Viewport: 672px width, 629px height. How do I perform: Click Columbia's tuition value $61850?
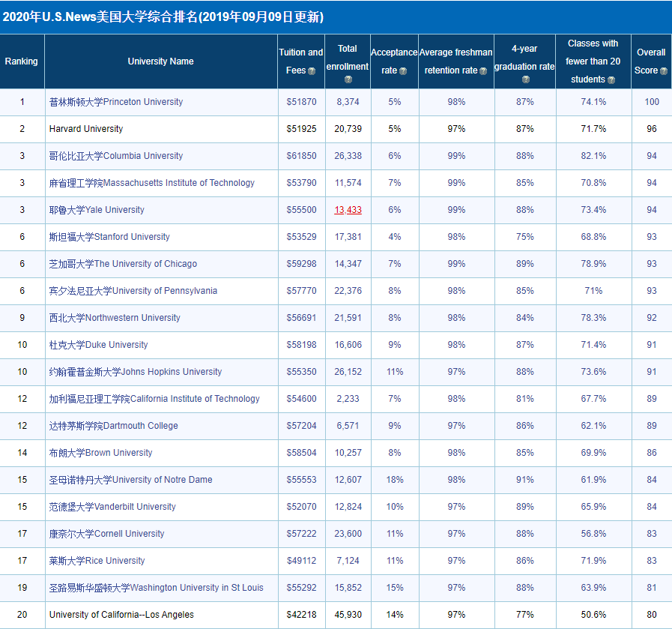click(x=302, y=156)
